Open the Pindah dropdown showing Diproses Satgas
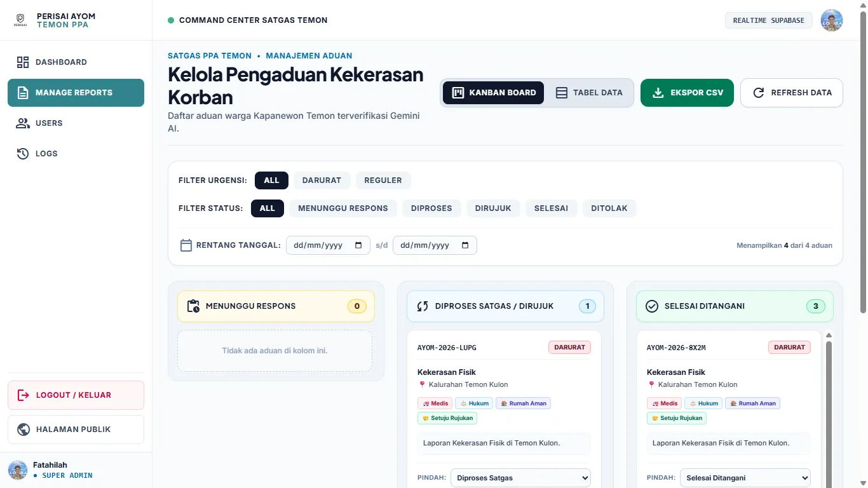 pyautogui.click(x=520, y=478)
